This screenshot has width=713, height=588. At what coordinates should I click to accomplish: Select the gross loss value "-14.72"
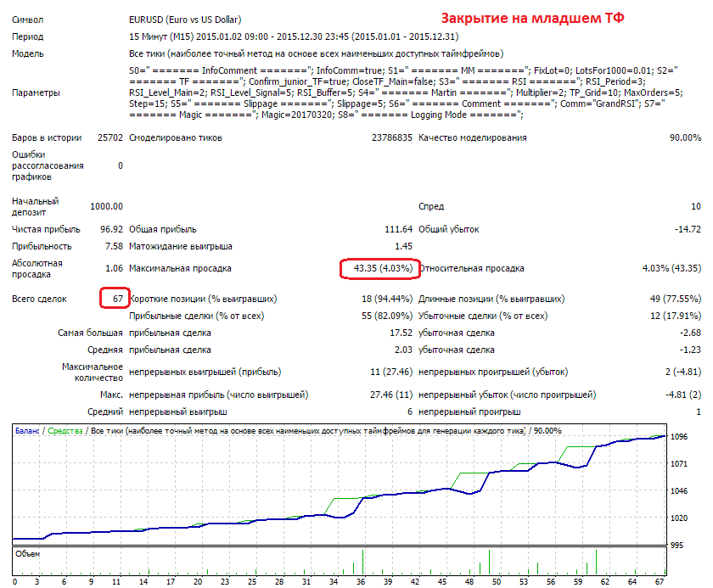click(688, 229)
